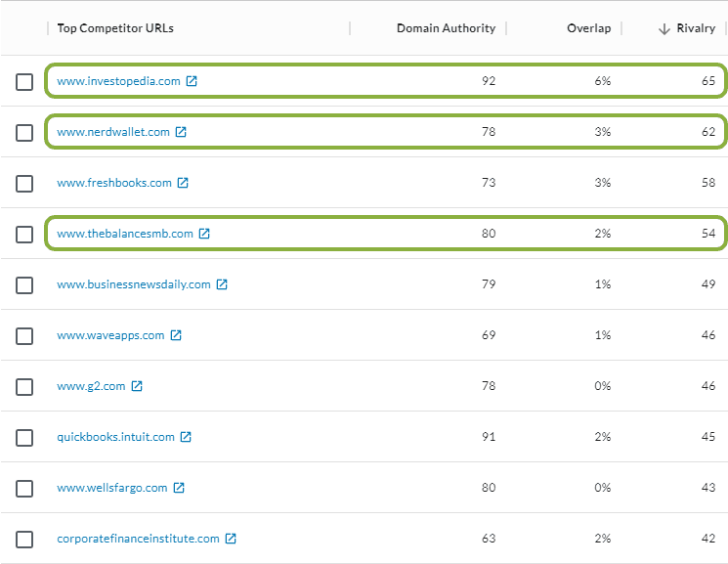Open the corporatefinanceinstitute.com link
The height and width of the screenshot is (564, 728).
tap(138, 539)
